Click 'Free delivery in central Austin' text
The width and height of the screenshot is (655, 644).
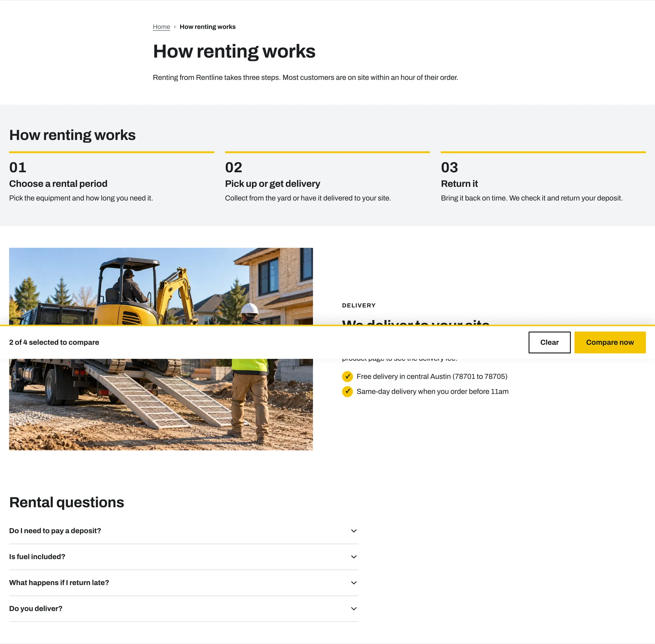[x=432, y=377]
